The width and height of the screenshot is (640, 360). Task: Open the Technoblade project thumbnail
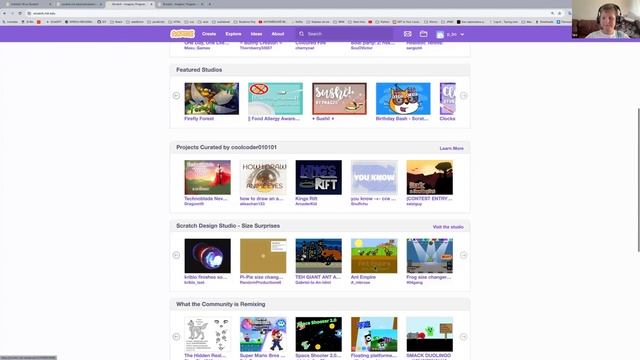click(x=207, y=177)
